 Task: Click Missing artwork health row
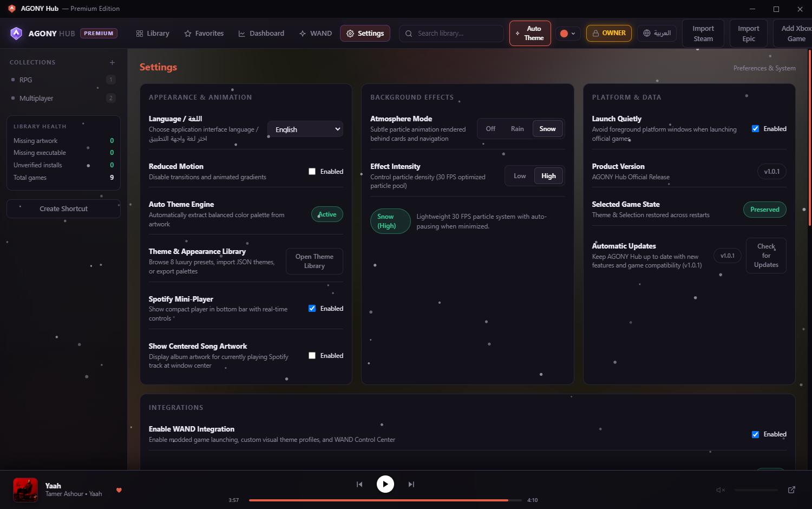click(x=63, y=141)
